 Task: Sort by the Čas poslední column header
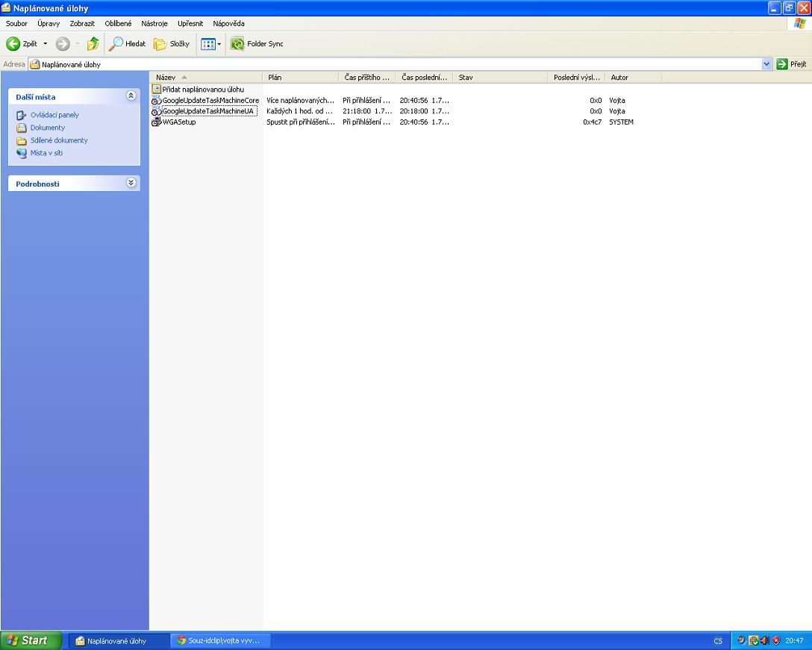pyautogui.click(x=424, y=77)
